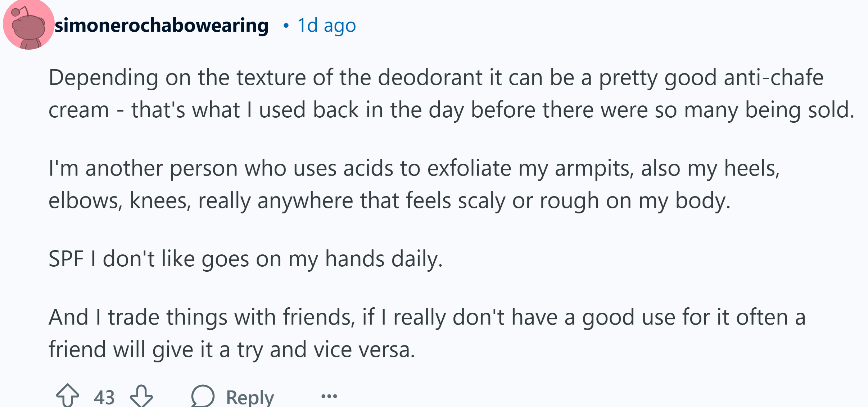Click the pink Snoo avatar image

[28, 24]
